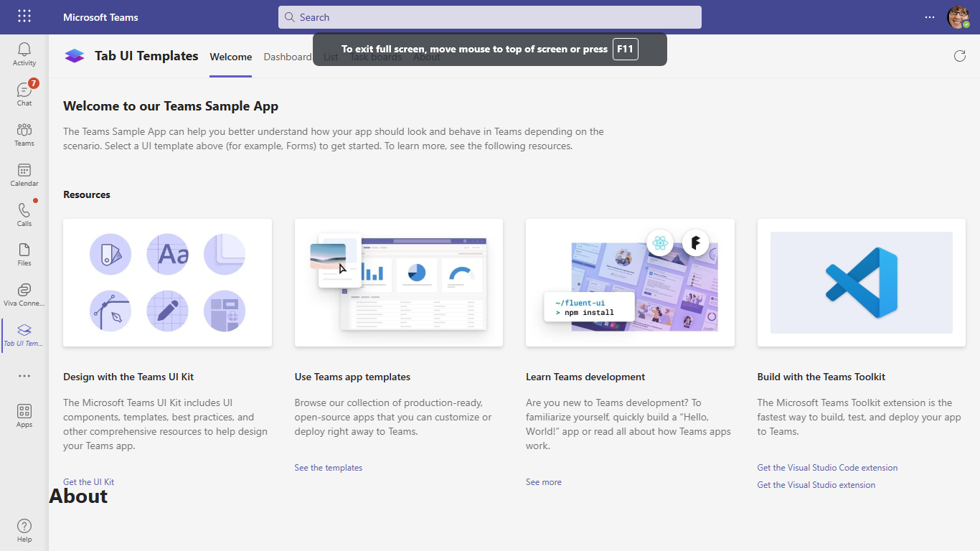Click the Get the UI Kit link
The image size is (980, 551).
click(x=88, y=481)
